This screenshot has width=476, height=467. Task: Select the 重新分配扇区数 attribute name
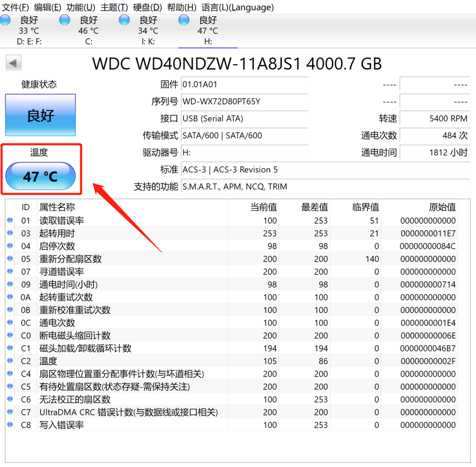70,259
